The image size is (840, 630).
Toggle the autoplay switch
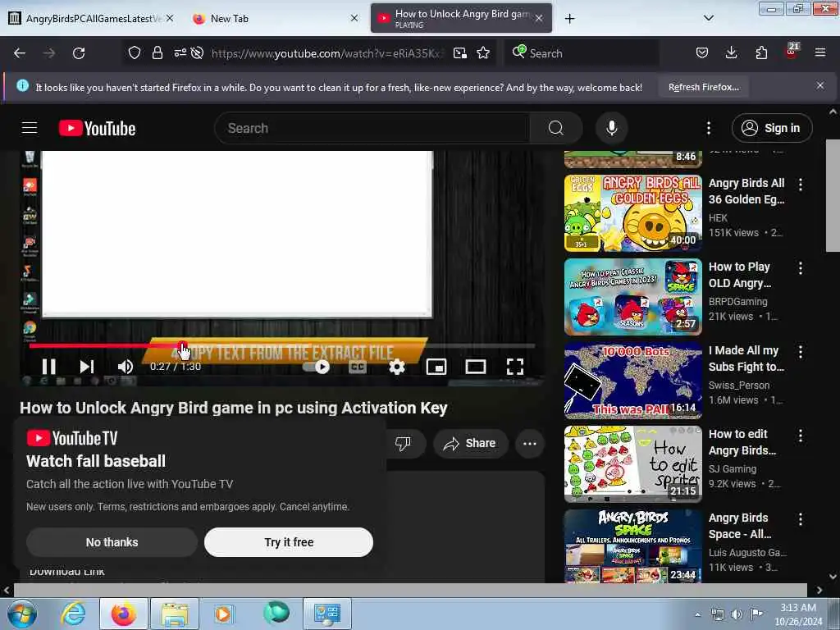click(316, 367)
